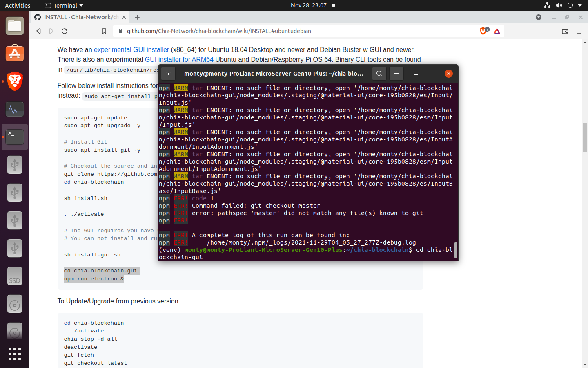Screen dimensions: 588x368
Task: Go forward in the browser
Action: click(51, 31)
